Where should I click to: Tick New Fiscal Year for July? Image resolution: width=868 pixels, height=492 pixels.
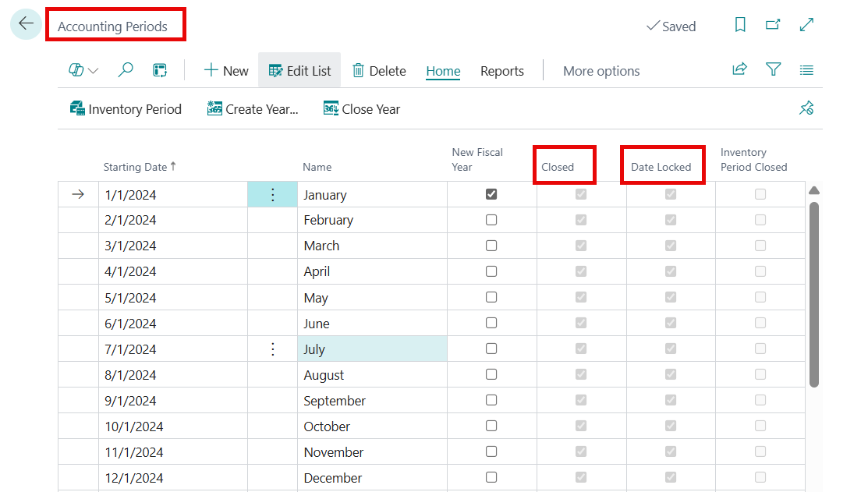point(491,349)
